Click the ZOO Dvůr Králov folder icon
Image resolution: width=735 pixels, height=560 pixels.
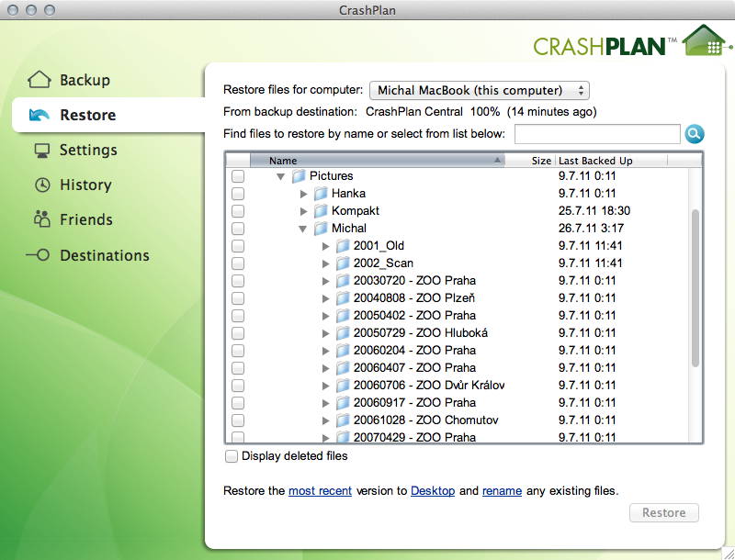[343, 386]
